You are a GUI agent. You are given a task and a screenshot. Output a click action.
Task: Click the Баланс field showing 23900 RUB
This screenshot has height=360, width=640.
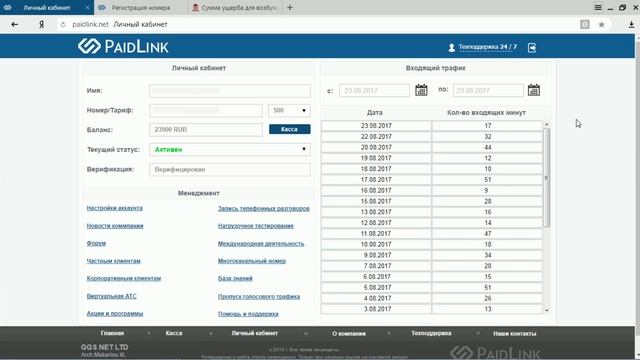(x=206, y=129)
